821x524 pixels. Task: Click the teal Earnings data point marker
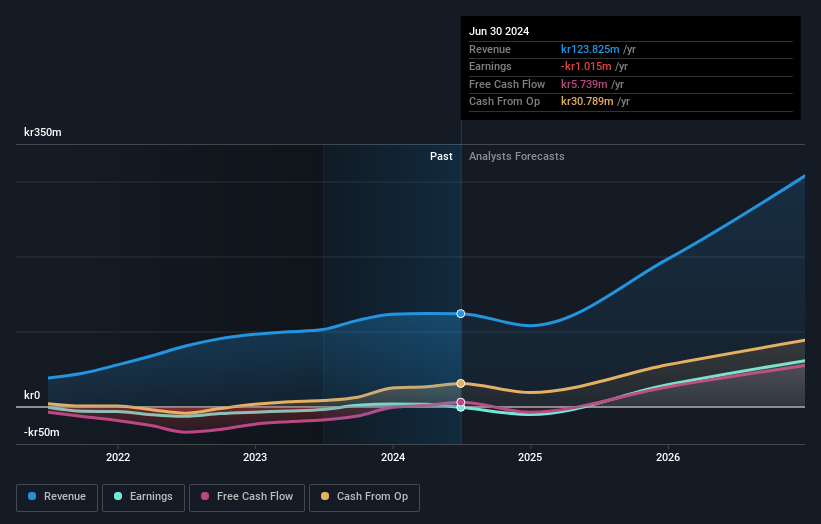pos(461,408)
